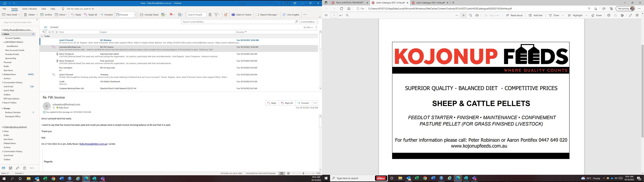Open the Current Mailbox scope dropdown
The height and width of the screenshot is (182, 644).
pos(309,22)
